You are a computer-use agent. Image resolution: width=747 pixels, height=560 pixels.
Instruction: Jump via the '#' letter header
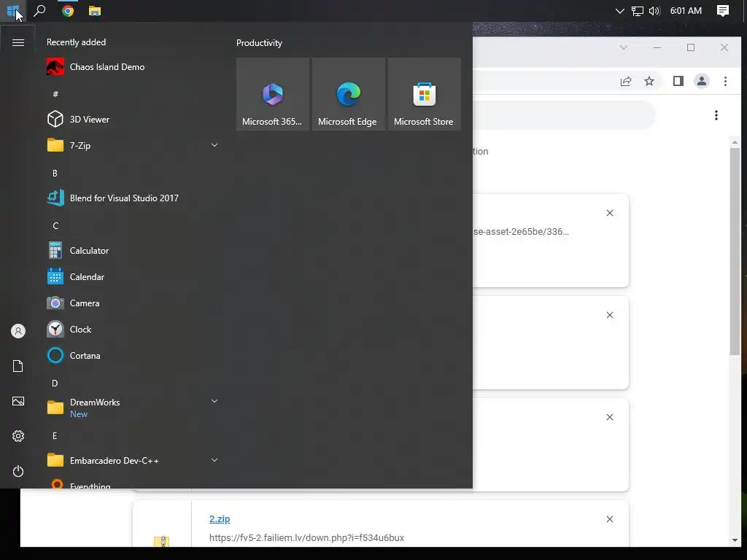[55, 94]
